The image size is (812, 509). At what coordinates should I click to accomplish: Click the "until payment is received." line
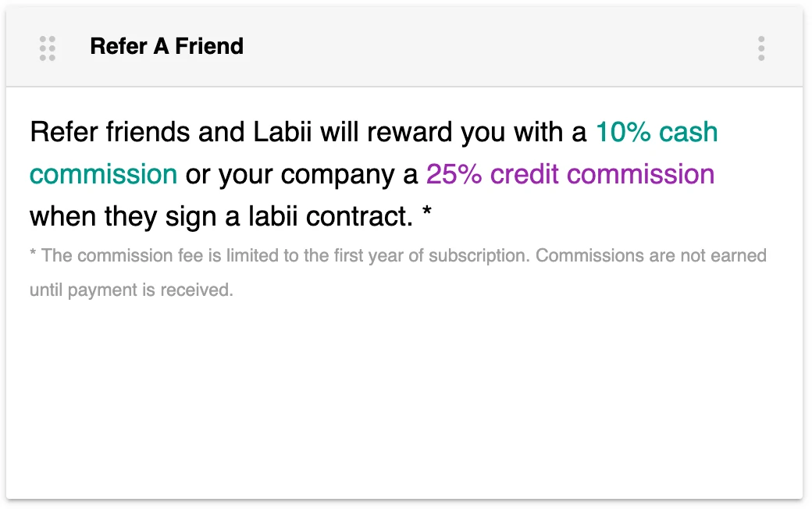tap(131, 291)
